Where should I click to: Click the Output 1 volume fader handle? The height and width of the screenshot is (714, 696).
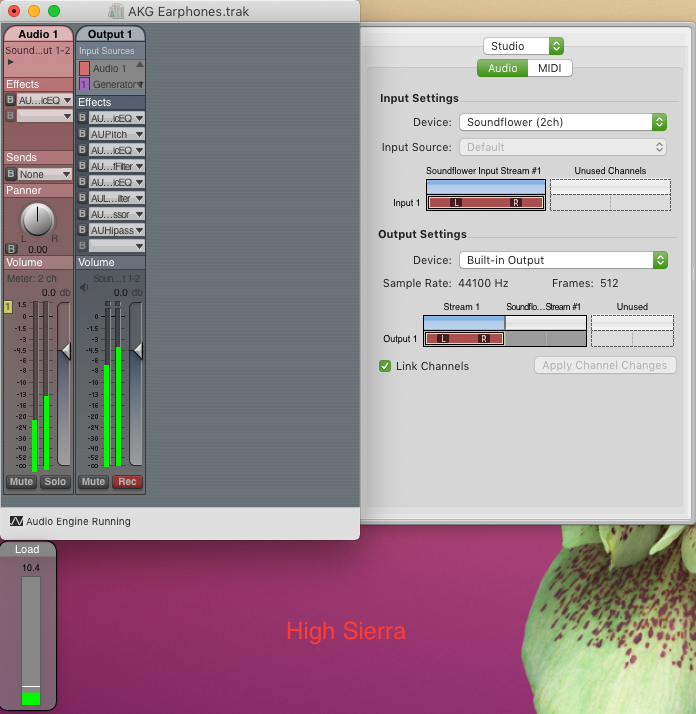click(138, 351)
